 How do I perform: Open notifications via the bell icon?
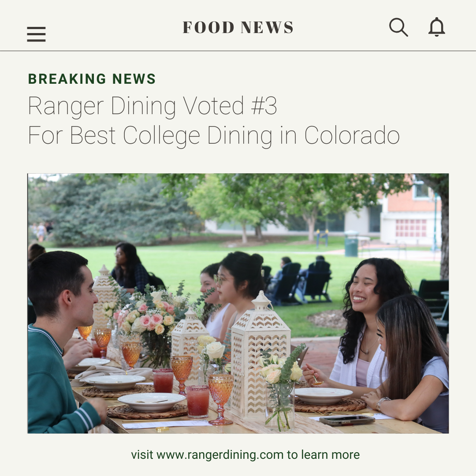click(436, 27)
